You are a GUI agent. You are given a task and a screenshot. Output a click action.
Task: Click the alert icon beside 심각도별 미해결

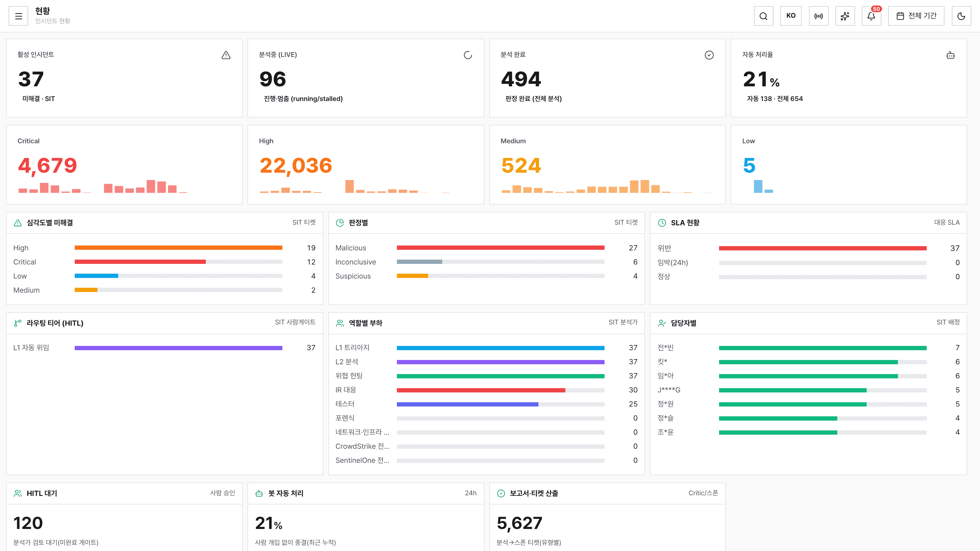tap(18, 223)
